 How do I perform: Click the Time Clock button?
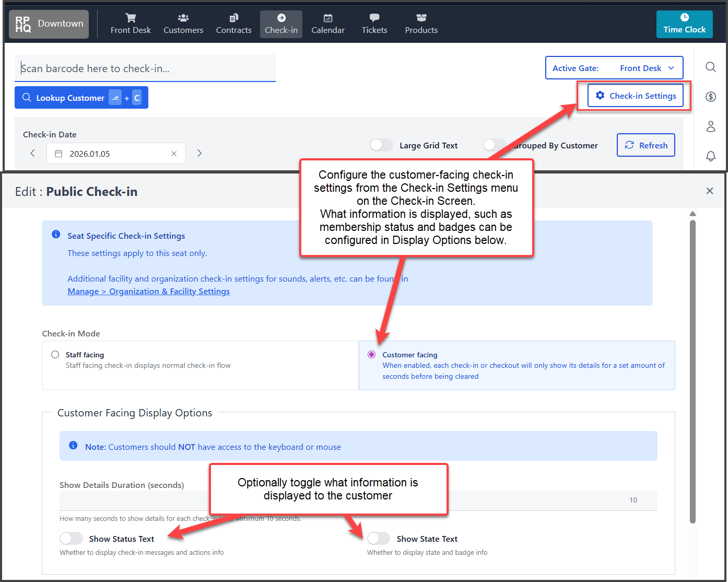tap(684, 24)
